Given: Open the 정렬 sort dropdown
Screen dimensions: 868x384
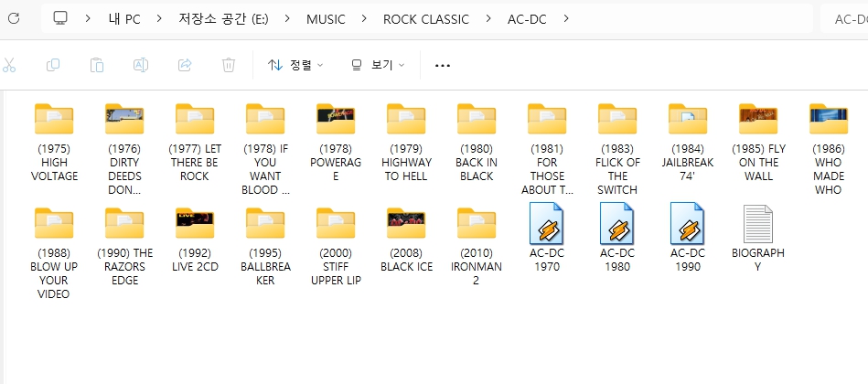Looking at the screenshot, I should (295, 65).
